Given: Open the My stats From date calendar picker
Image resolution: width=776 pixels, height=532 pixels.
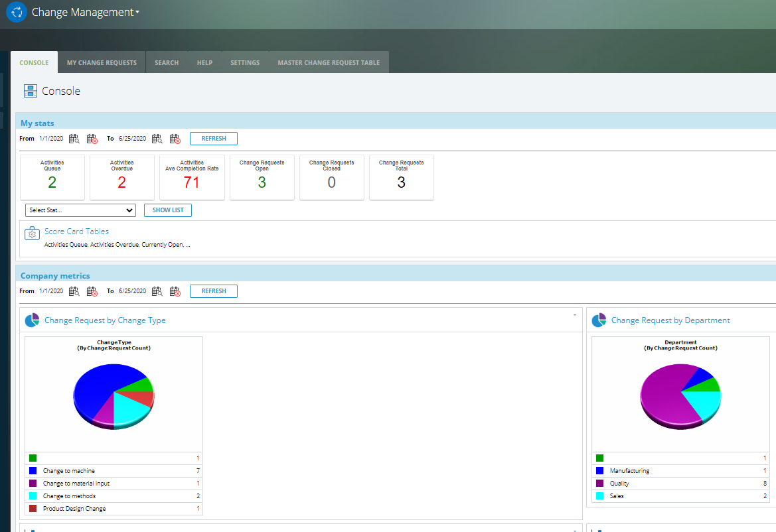Looking at the screenshot, I should coord(74,139).
